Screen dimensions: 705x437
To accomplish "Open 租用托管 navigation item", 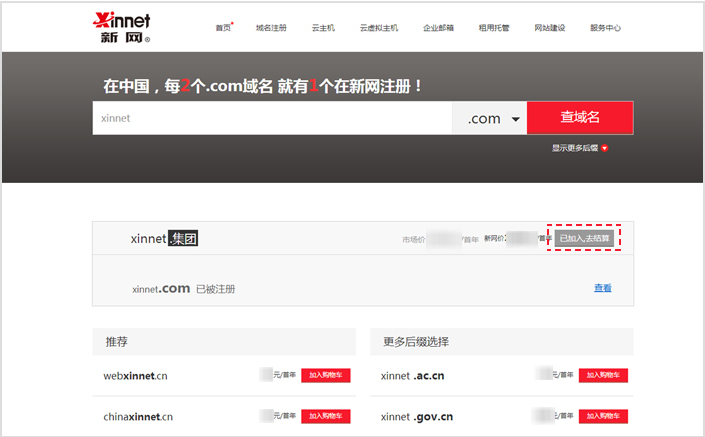I will click(494, 28).
